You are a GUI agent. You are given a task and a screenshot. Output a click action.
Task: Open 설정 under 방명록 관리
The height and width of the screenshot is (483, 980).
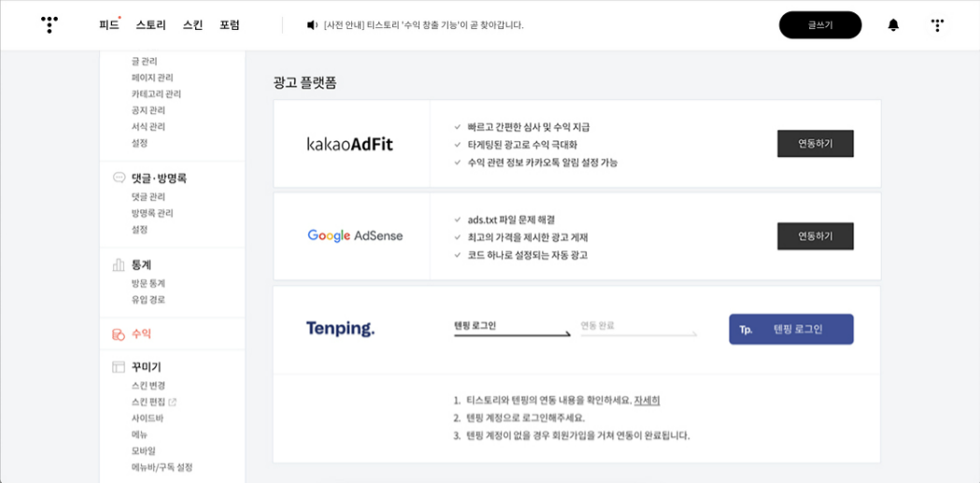coord(139,229)
